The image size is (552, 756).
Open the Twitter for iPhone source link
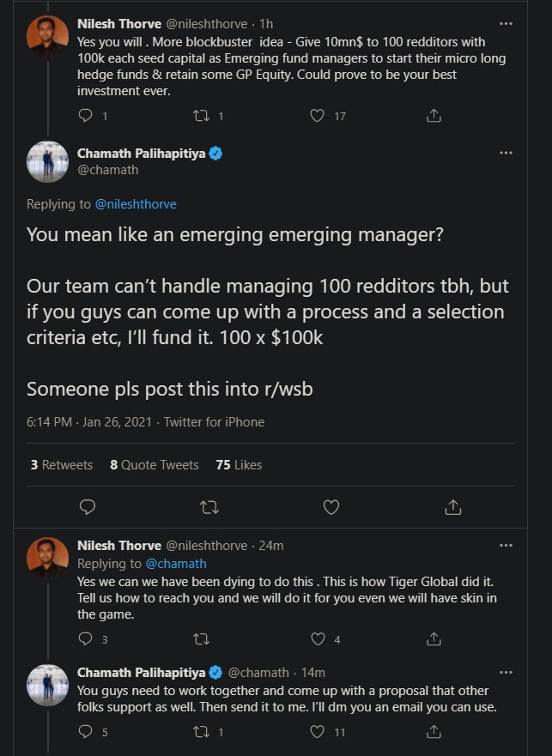(214, 421)
